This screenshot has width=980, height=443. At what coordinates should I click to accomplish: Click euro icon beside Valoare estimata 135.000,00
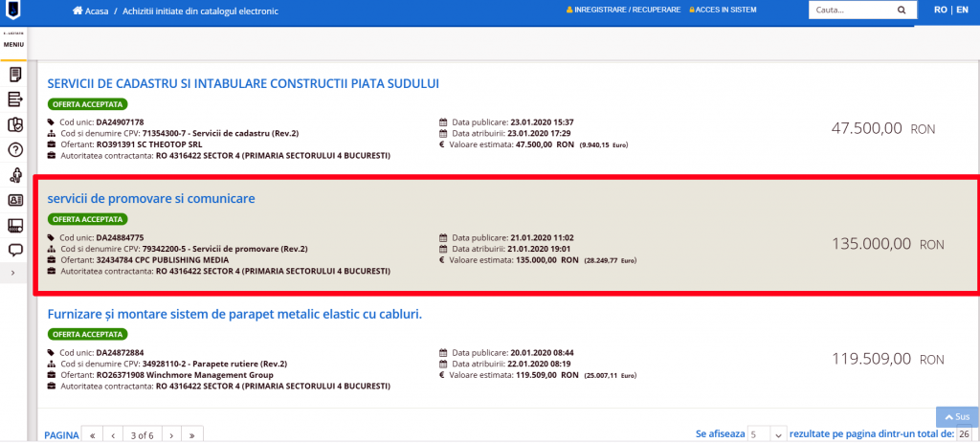tap(443, 259)
